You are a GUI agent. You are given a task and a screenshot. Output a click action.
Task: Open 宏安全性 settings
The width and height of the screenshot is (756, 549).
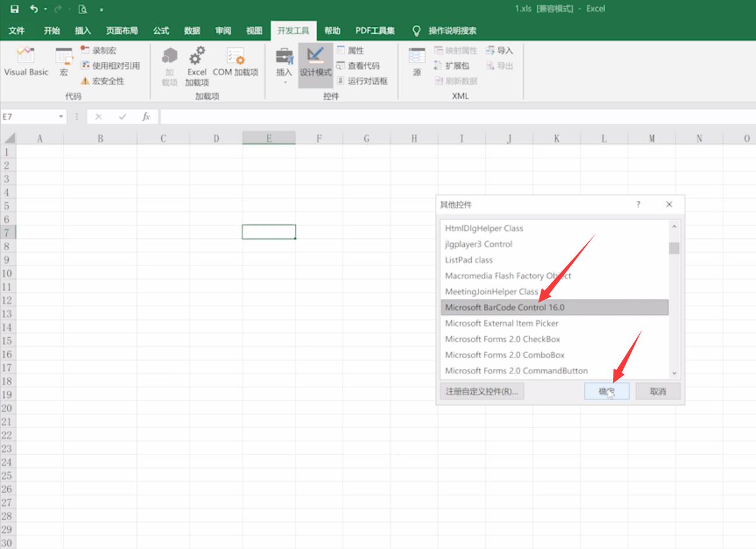click(x=103, y=81)
